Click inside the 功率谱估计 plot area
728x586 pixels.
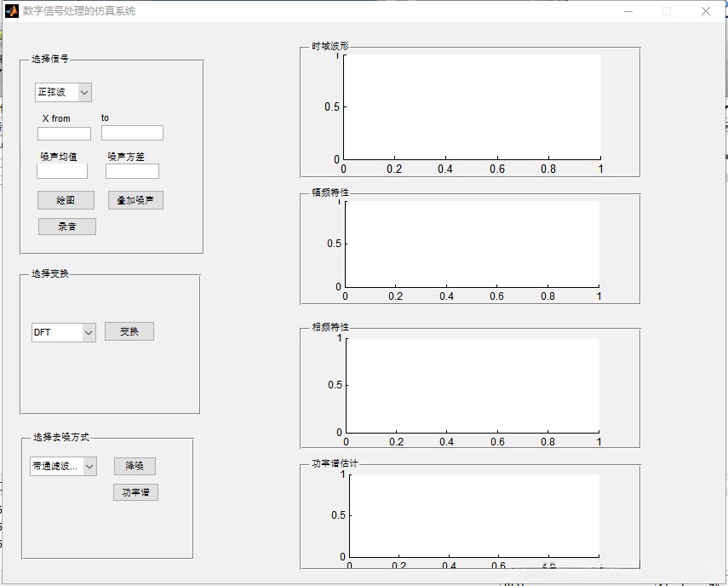click(x=474, y=515)
